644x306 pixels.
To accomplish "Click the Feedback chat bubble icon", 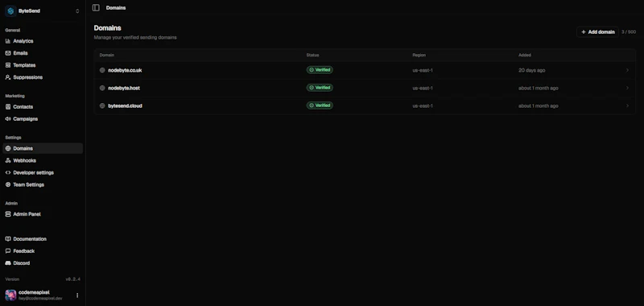I will click(8, 251).
